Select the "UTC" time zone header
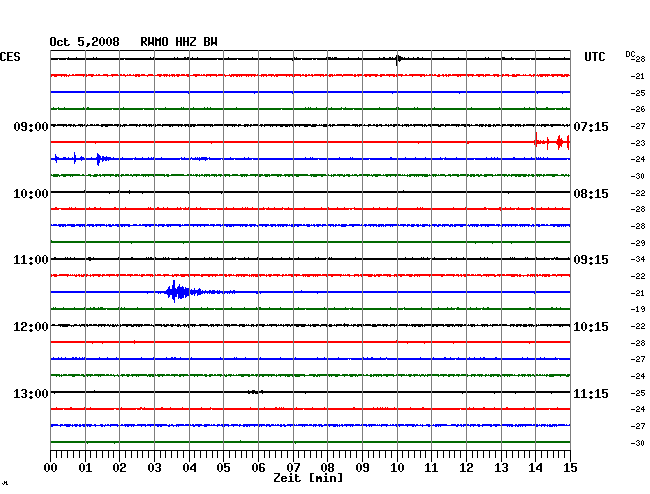This screenshot has height=494, width=650. click(x=594, y=57)
